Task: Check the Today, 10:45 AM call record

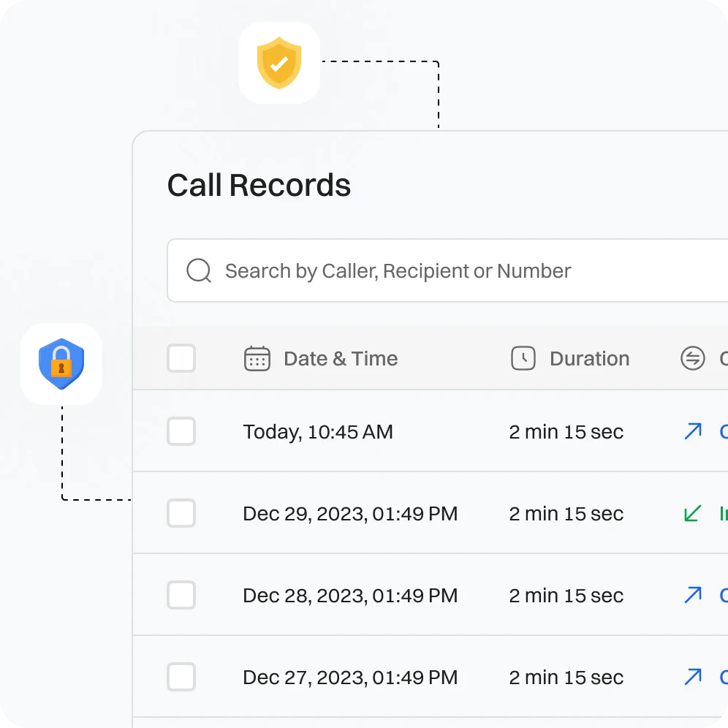Action: point(181,432)
